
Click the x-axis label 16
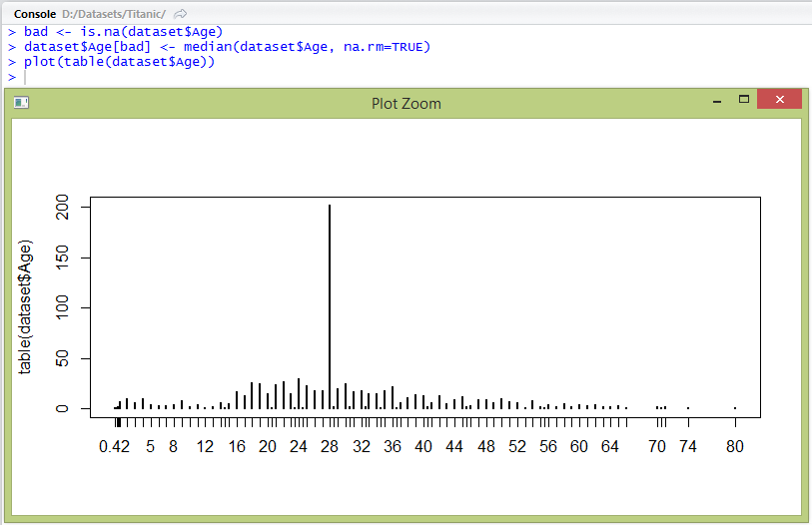[237, 446]
